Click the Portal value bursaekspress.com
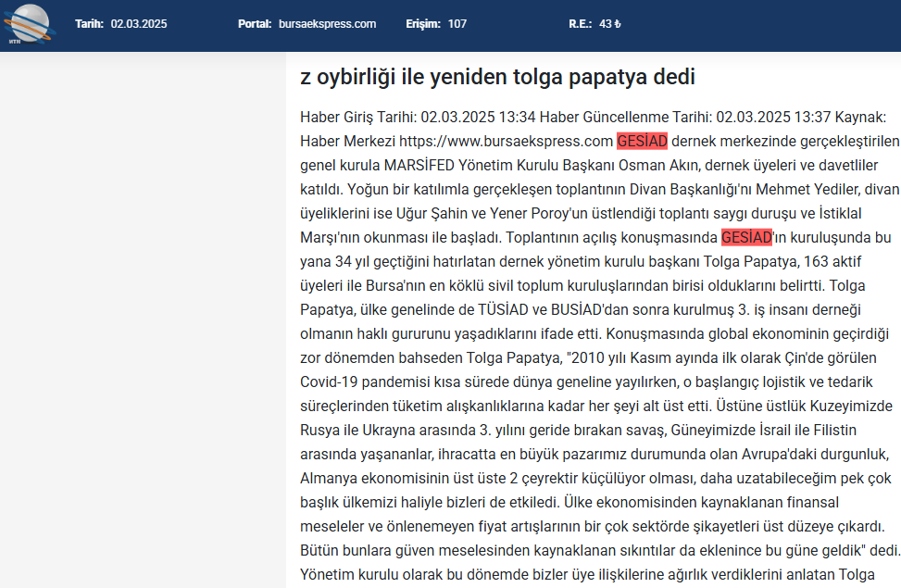Image resolution: width=901 pixels, height=588 pixels. click(x=328, y=24)
